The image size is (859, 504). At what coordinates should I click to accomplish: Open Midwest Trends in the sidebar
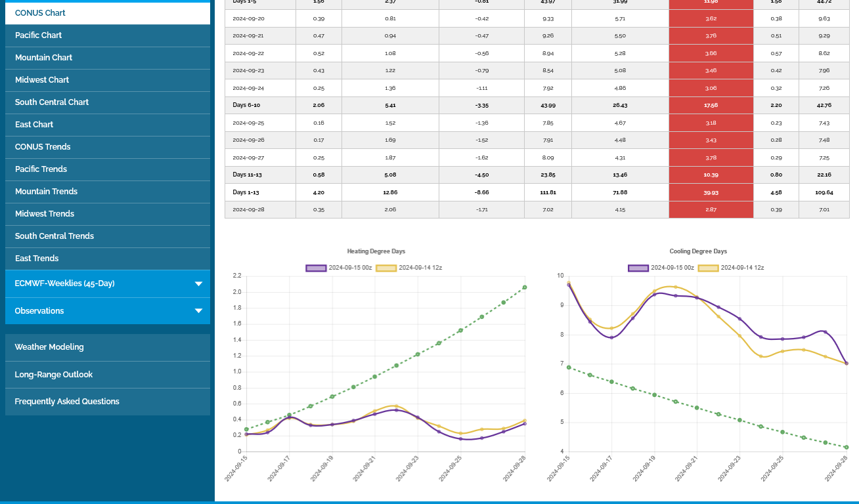tap(45, 214)
